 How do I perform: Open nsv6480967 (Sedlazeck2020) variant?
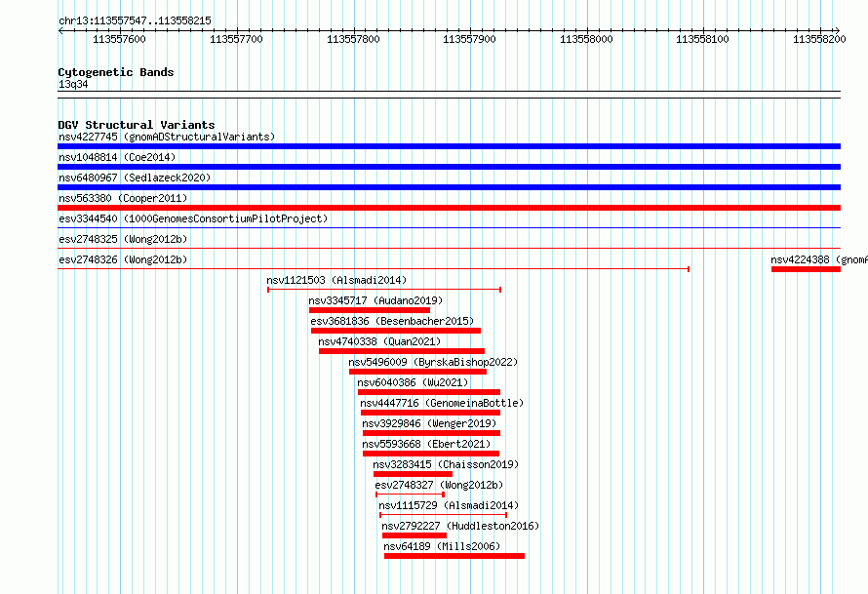tap(135, 178)
